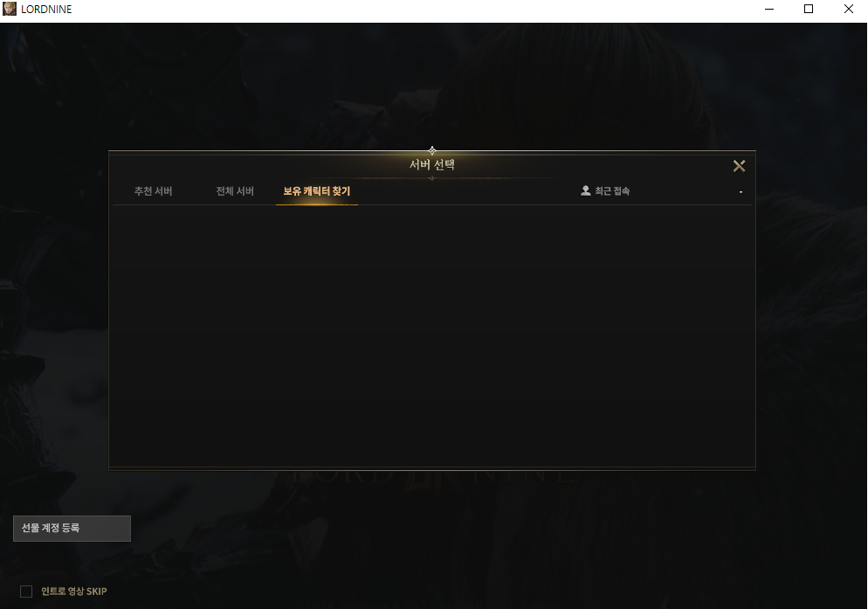Click the small ornament below 서버 선택 title
This screenshot has width=868, height=609.
[x=431, y=178]
